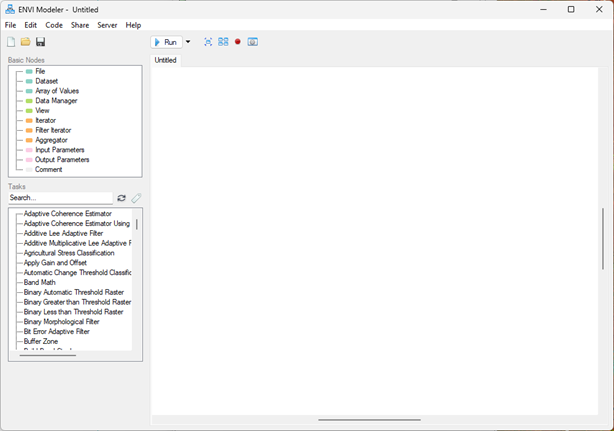Switch to the Untitled tab

click(166, 60)
